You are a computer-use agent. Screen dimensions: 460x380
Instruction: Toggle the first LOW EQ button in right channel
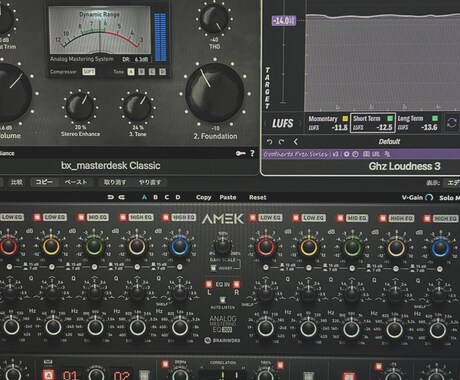tap(253, 218)
